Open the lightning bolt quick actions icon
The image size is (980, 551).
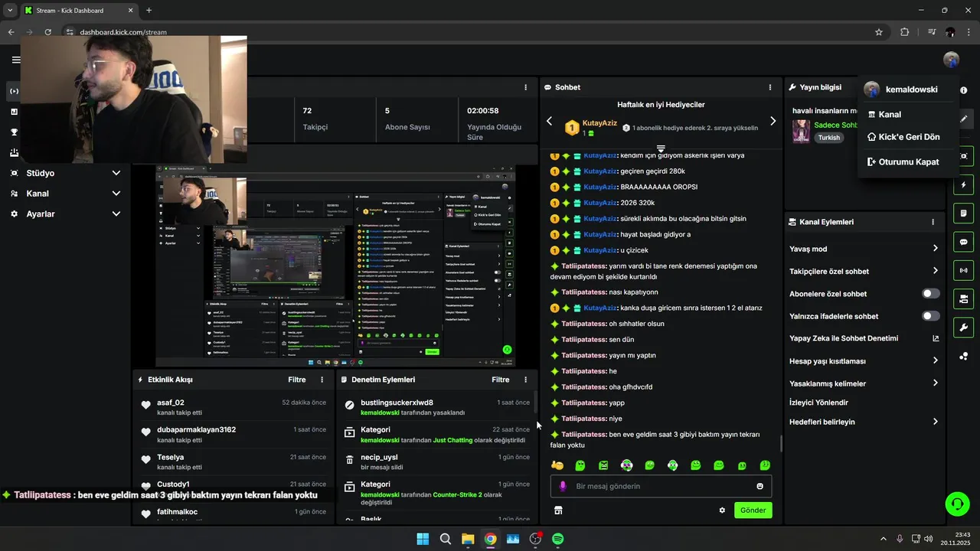click(964, 185)
